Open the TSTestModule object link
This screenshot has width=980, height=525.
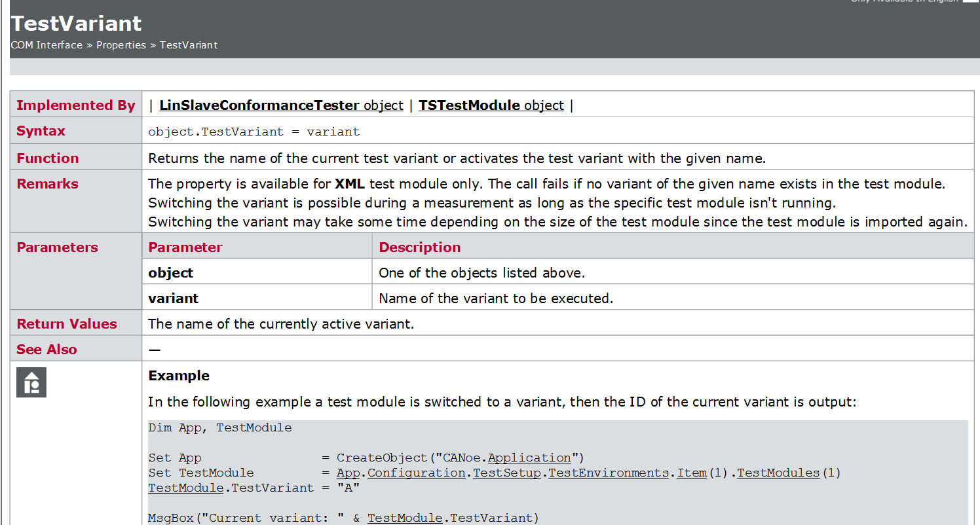tap(491, 105)
